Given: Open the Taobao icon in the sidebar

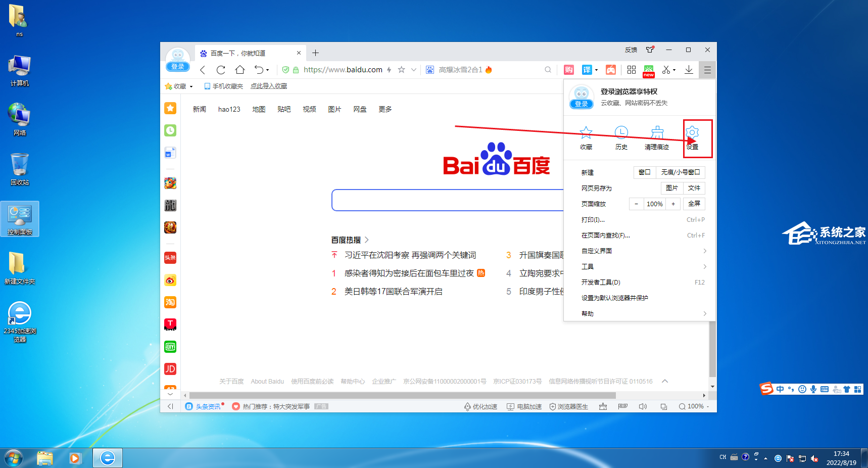Looking at the screenshot, I should point(170,302).
